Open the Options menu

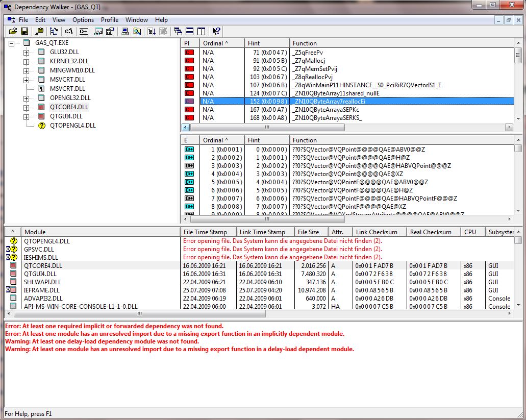tap(83, 20)
